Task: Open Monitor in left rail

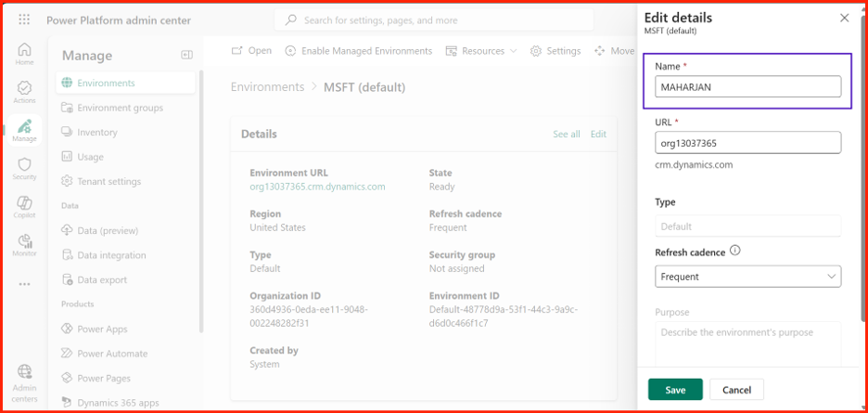Action: click(24, 245)
